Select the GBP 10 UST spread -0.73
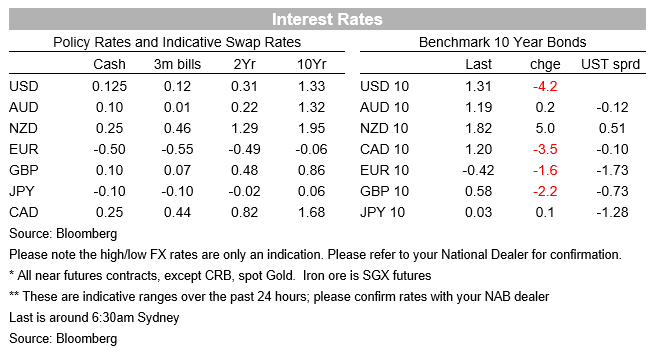Image resolution: width=659 pixels, height=360 pixels. [x=612, y=191]
